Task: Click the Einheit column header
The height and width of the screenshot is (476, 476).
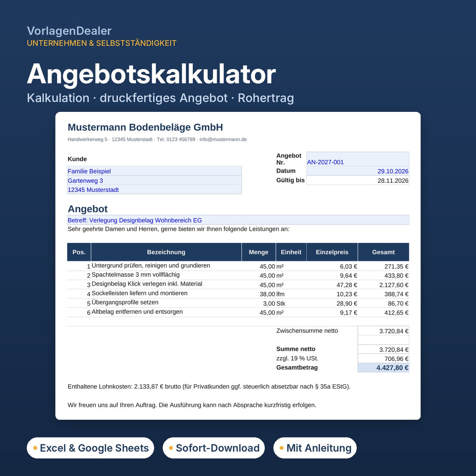Action: coord(291,252)
